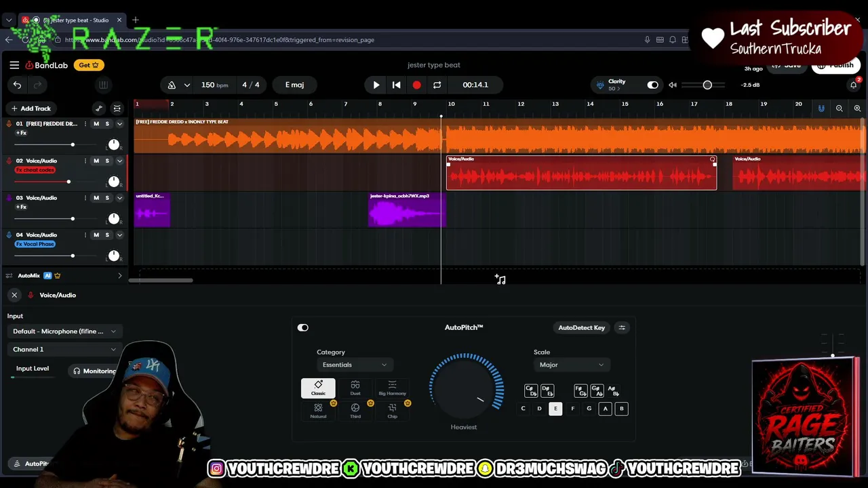868x488 pixels.
Task: Toggle the AutoPitch on/off switch
Action: click(303, 327)
